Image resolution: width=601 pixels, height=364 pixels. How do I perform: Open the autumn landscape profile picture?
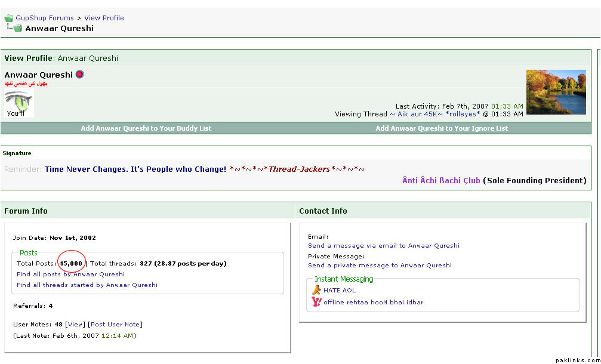(556, 92)
